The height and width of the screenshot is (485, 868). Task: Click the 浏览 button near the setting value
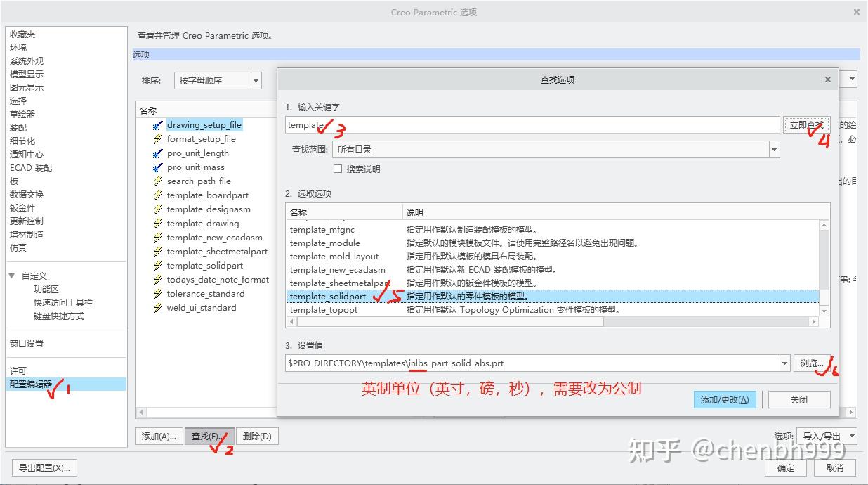tap(813, 363)
